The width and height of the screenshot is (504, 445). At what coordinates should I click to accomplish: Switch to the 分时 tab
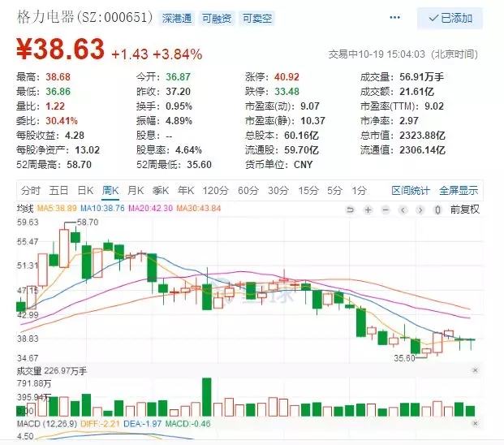coord(31,190)
